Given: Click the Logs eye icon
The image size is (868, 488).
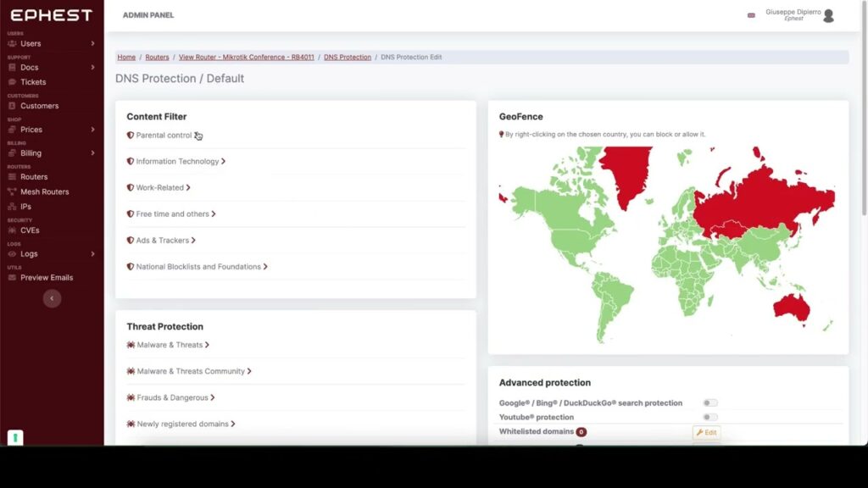Looking at the screenshot, I should click(x=12, y=254).
